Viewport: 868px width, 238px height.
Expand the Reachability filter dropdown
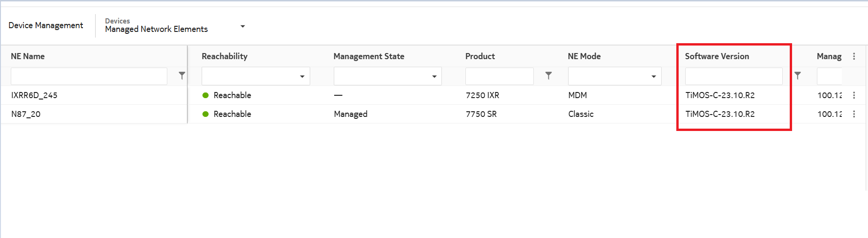pos(302,77)
